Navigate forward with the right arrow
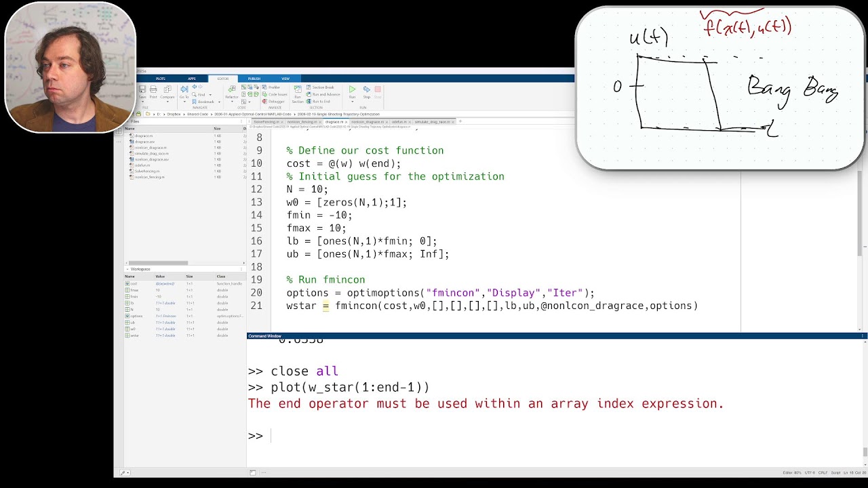 point(200,86)
